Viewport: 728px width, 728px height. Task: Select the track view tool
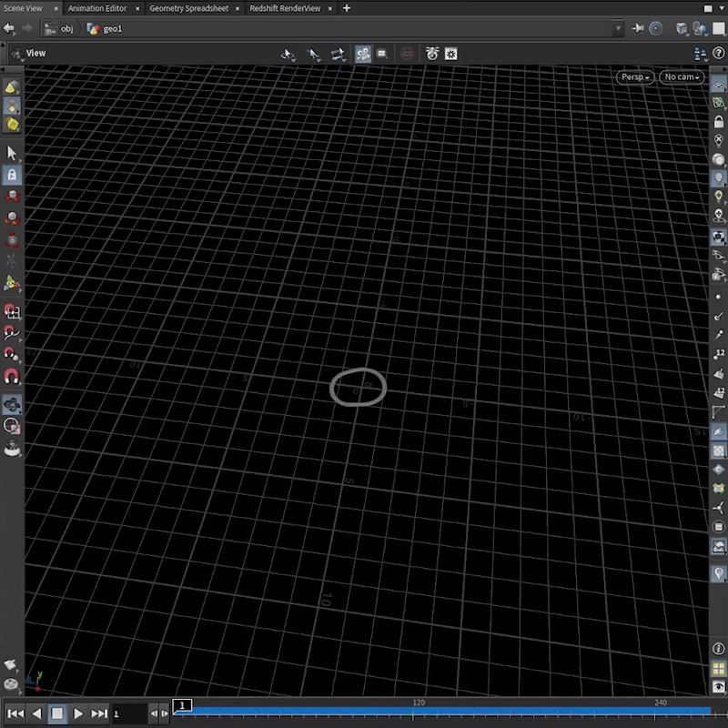click(x=313, y=55)
